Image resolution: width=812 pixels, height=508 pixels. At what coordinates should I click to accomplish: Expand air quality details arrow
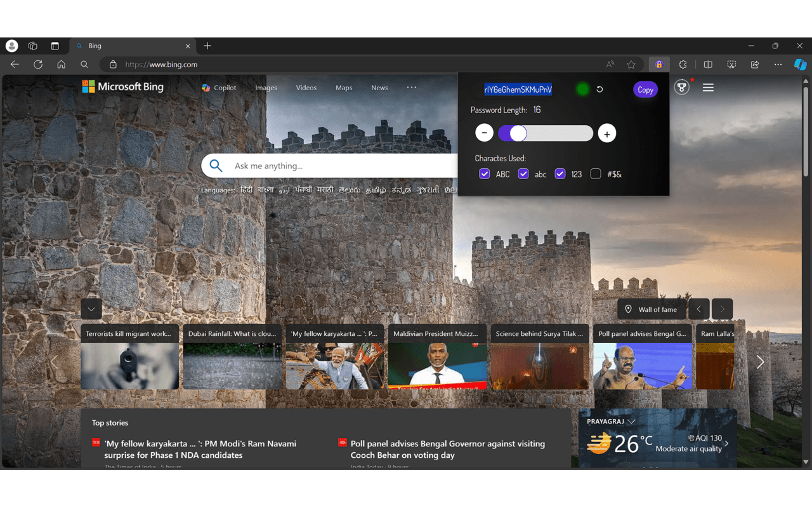(x=726, y=443)
